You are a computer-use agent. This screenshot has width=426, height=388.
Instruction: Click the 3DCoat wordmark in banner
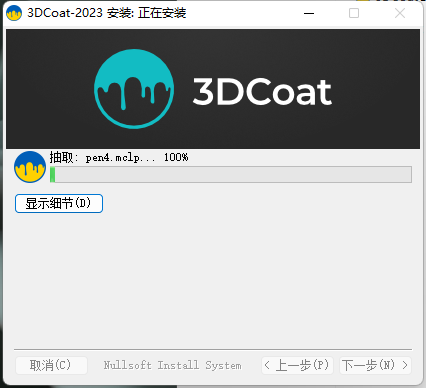click(x=262, y=91)
